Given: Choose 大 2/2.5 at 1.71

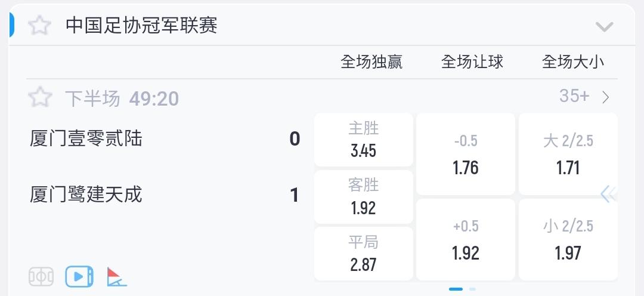Looking at the screenshot, I should [568, 155].
